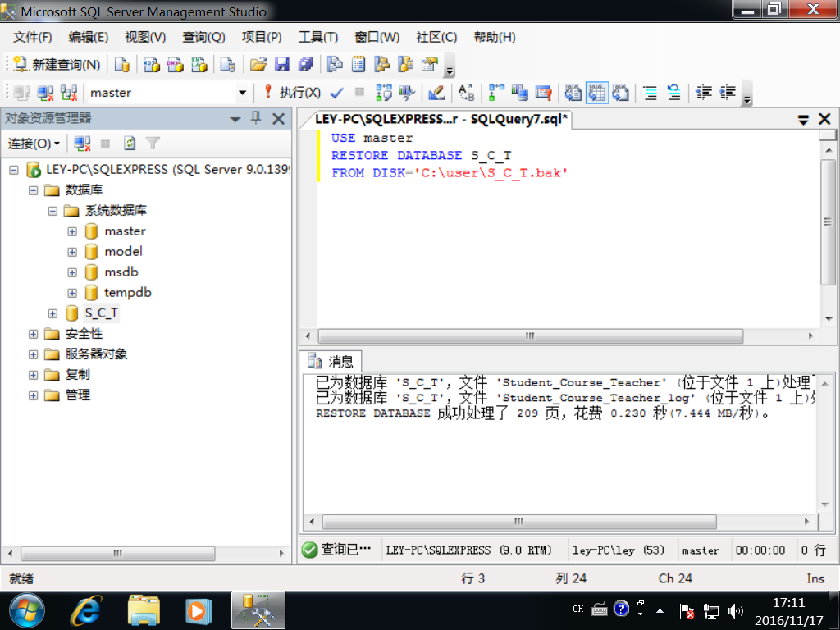This screenshot has width=840, height=630.
Task: Open the database selector showing master
Action: click(x=167, y=93)
